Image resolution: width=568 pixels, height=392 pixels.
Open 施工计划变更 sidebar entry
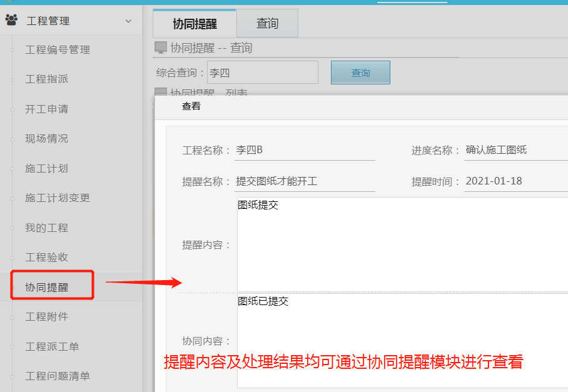[58, 198]
